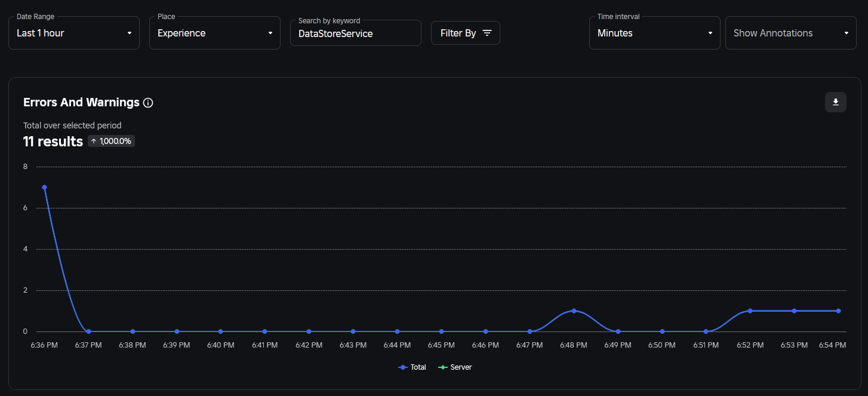Expand the Place dropdown
The width and height of the screenshot is (868, 396).
[x=215, y=33]
